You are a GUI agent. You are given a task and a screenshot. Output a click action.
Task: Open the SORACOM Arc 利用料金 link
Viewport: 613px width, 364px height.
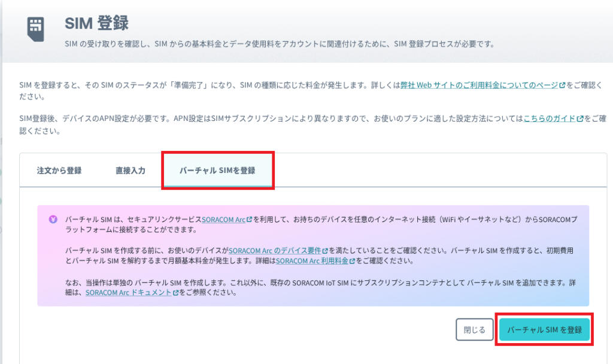point(312,261)
